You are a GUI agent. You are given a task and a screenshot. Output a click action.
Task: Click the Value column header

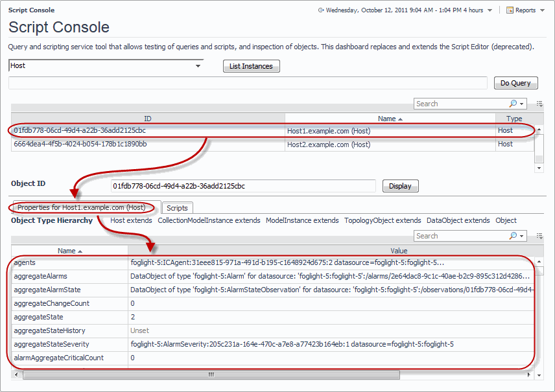point(399,251)
